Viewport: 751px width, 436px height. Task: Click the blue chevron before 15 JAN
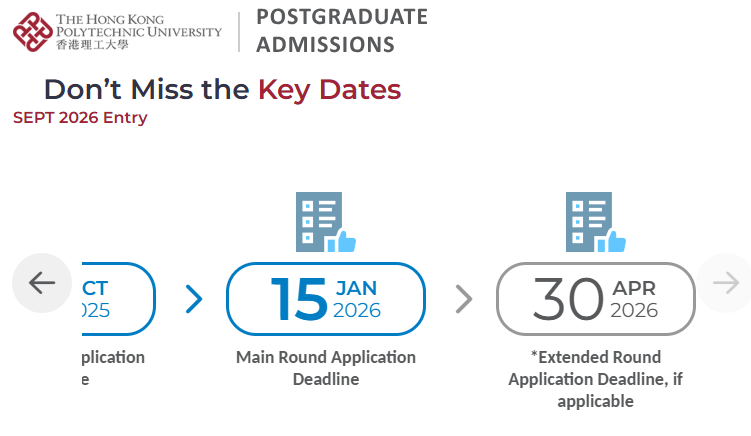pos(194,298)
